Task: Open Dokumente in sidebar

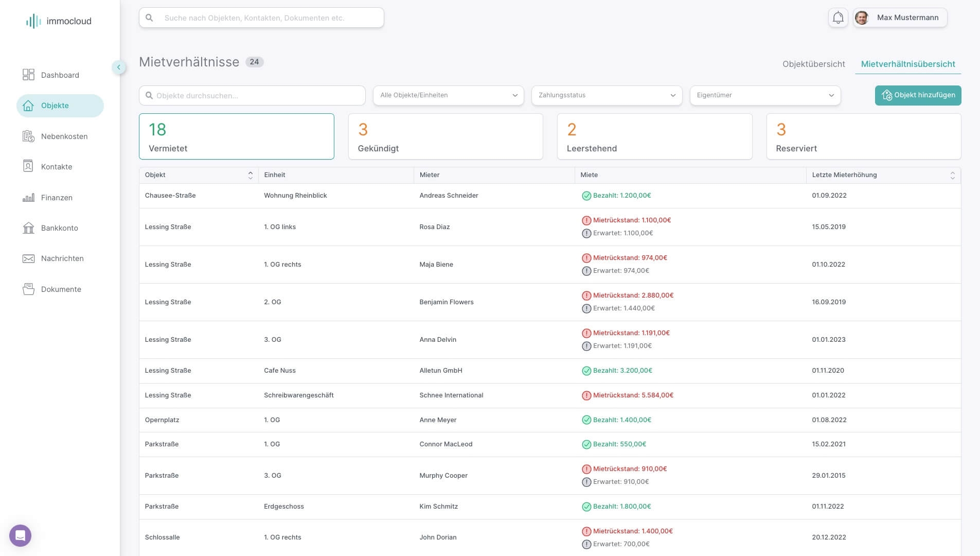Action: pos(51,289)
